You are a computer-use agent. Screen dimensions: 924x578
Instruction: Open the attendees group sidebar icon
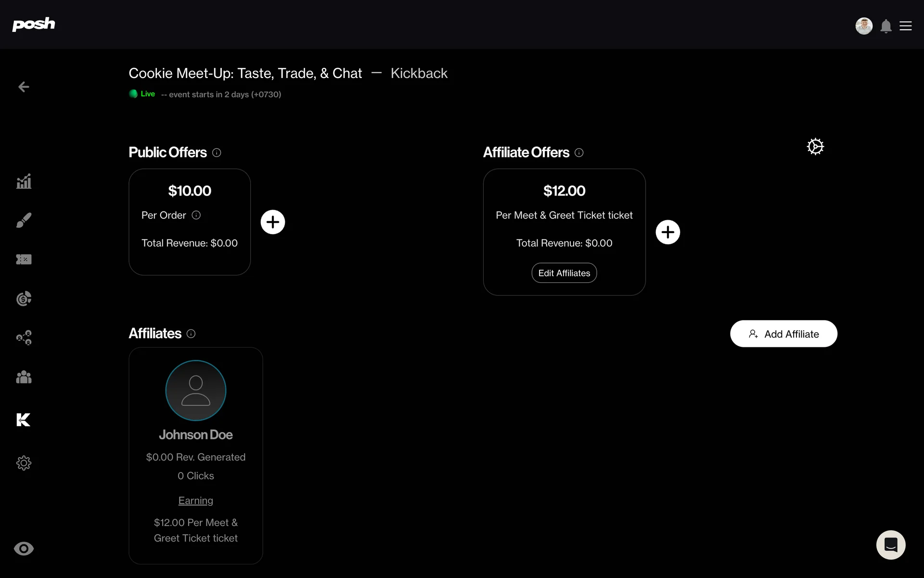pos(24,377)
